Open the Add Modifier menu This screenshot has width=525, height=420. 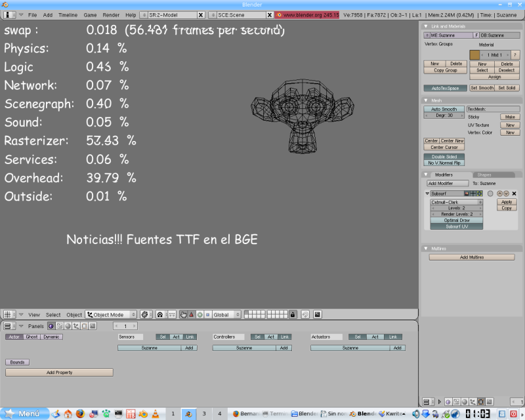click(x=448, y=184)
